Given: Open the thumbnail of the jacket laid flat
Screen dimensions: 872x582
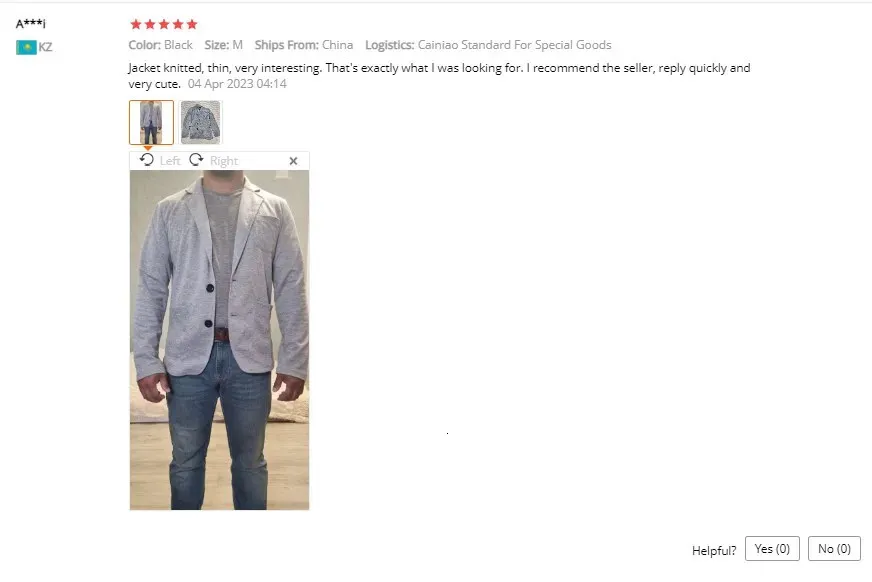Looking at the screenshot, I should pyautogui.click(x=201, y=122).
